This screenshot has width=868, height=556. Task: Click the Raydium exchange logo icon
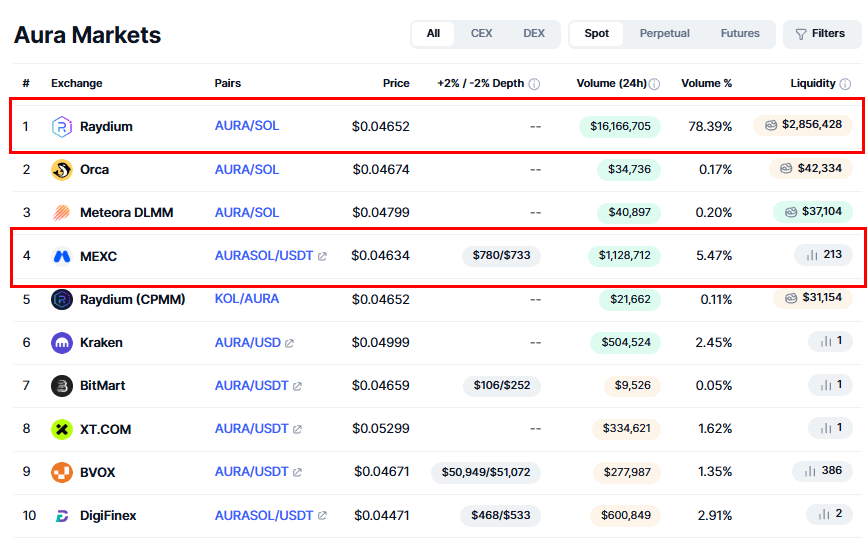(61, 127)
